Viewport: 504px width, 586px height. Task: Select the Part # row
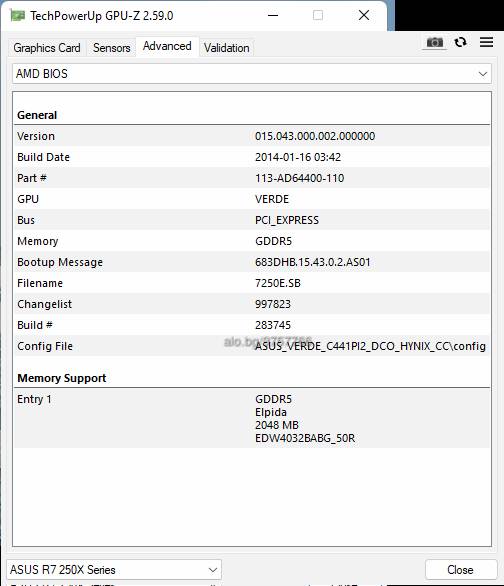[x=252, y=178]
